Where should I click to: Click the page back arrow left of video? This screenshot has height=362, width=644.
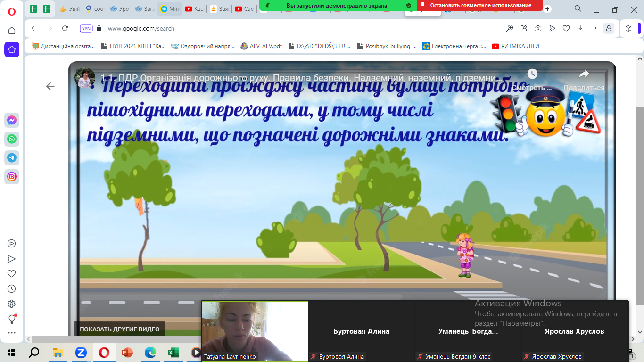(x=50, y=86)
